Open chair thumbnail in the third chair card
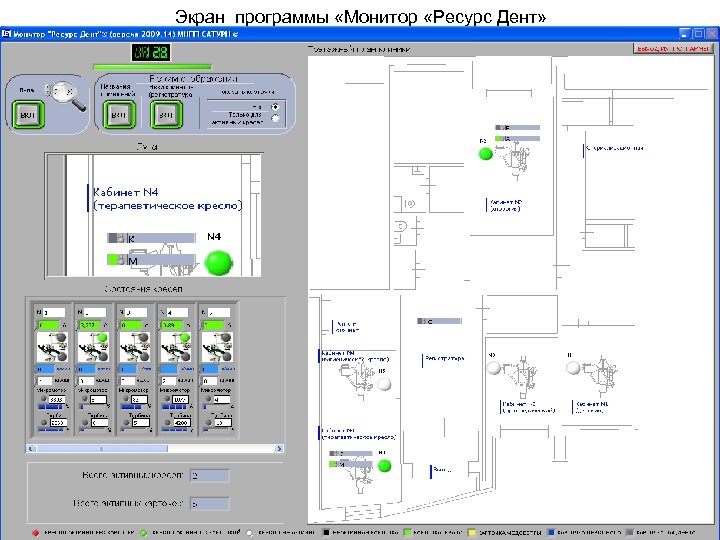This screenshot has height=540, width=720. click(x=135, y=347)
